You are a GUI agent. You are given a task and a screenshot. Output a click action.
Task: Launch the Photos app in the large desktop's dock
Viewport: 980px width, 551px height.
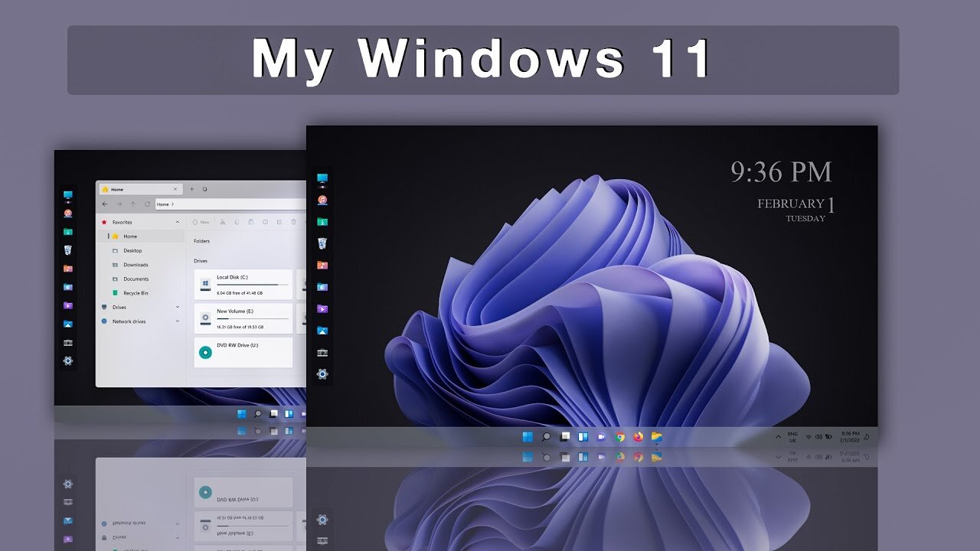tap(322, 331)
